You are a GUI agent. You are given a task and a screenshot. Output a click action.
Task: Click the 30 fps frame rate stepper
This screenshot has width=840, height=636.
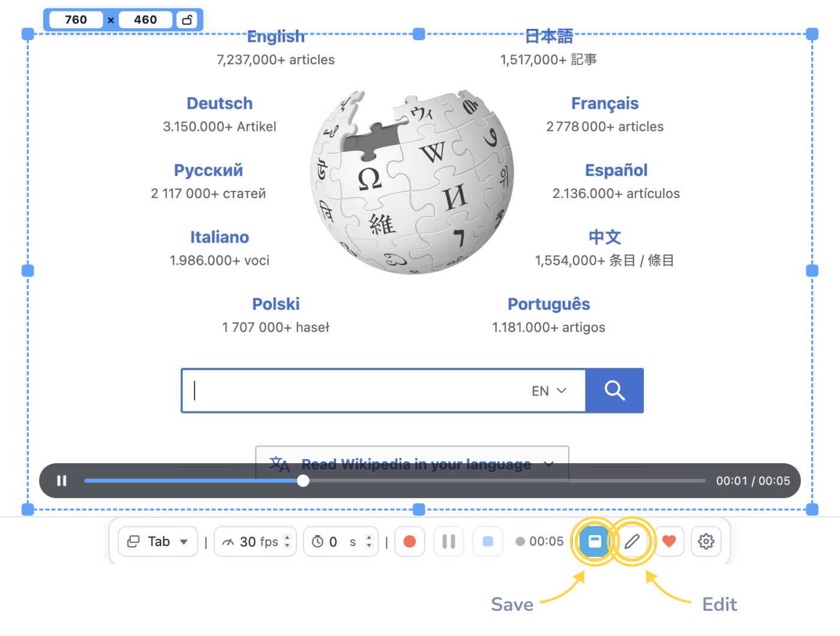click(287, 542)
